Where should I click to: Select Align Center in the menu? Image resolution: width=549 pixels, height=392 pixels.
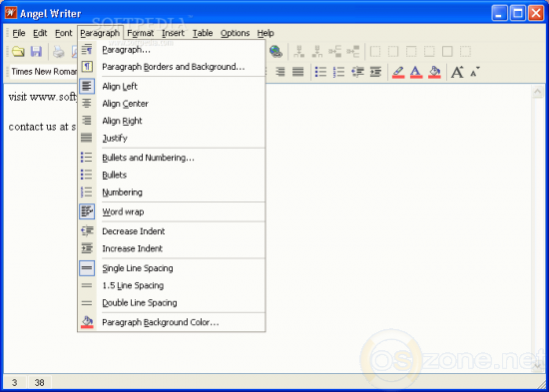pos(172,104)
